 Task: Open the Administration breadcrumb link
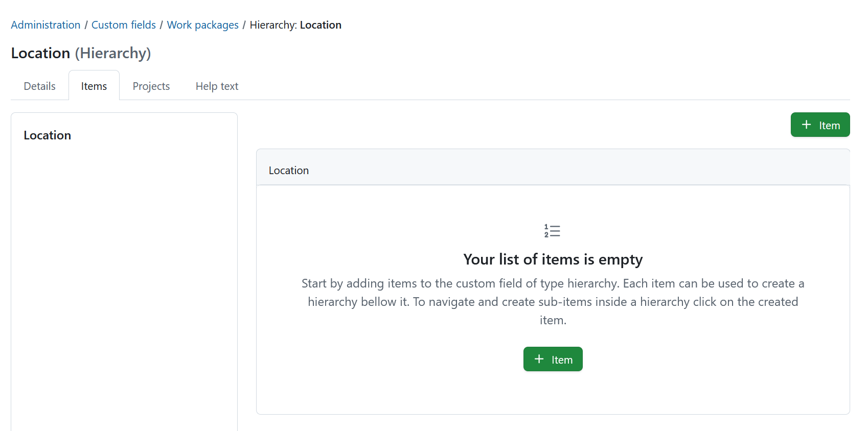(45, 25)
